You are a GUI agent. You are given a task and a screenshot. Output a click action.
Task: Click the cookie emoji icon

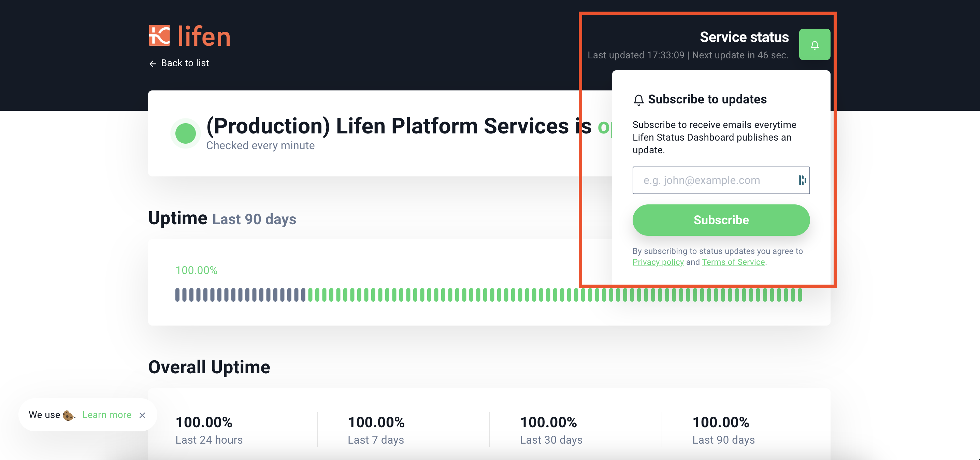68,415
